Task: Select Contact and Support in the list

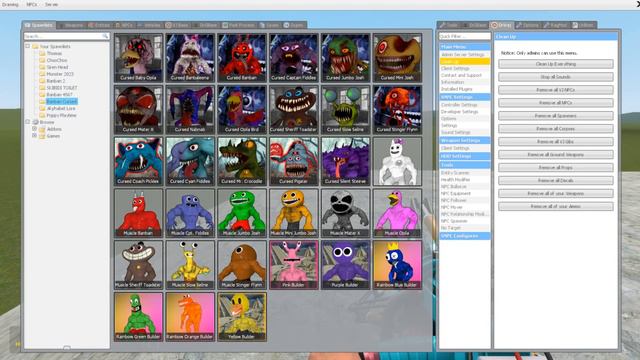Action: coord(465,75)
